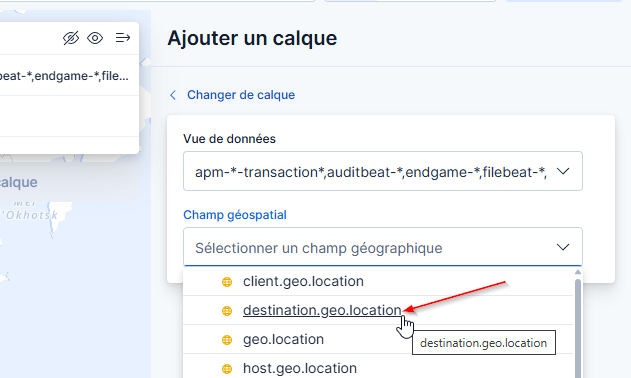Image resolution: width=631 pixels, height=378 pixels.
Task: Open the Champ géospatial combo box
Action: click(383, 247)
